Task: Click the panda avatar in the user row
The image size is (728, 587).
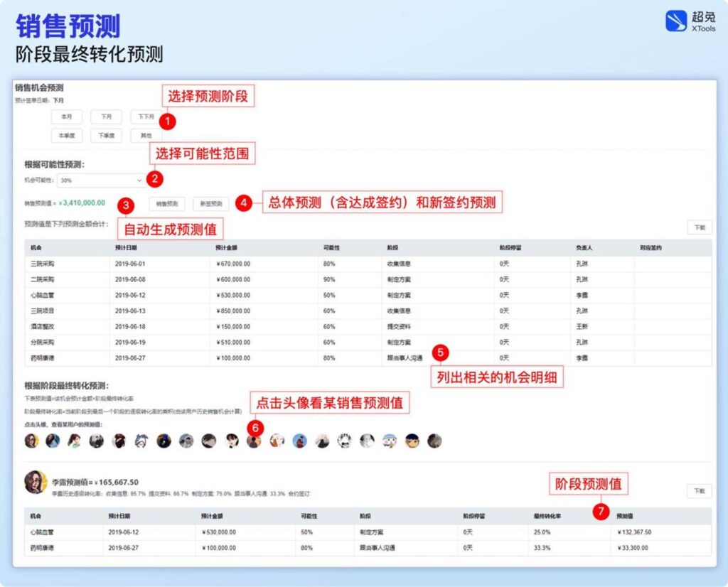Action: click(x=344, y=442)
